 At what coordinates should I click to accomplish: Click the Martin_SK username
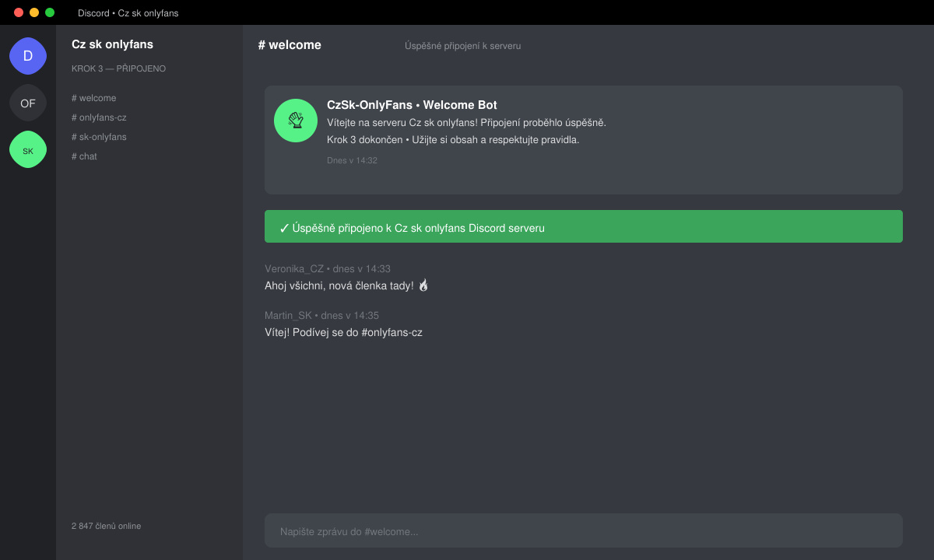(x=288, y=316)
